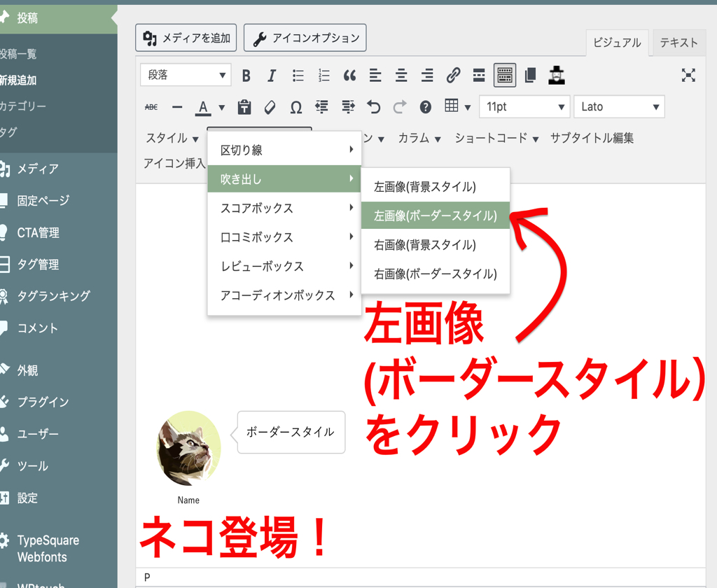Open the text color picker arrow
717x588 pixels.
click(222, 108)
